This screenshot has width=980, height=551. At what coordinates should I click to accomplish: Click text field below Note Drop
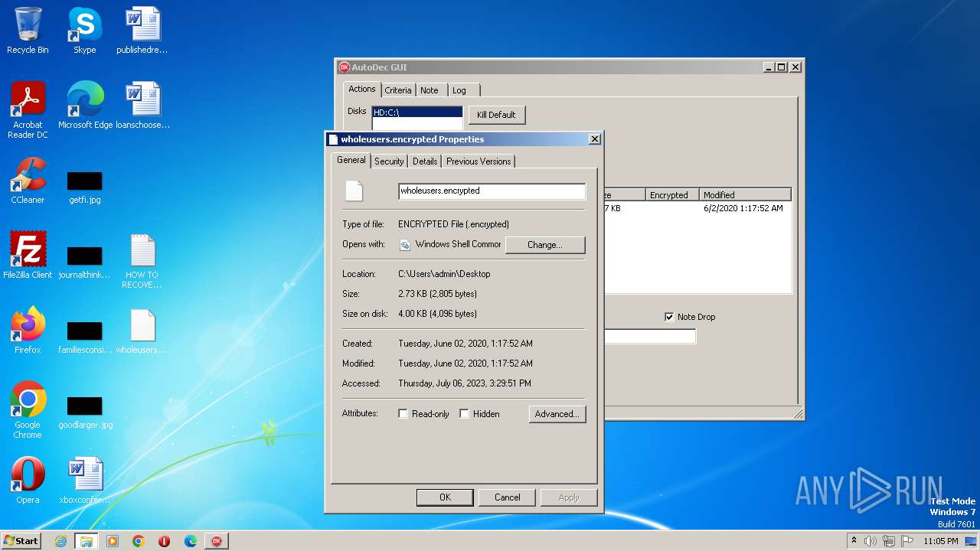649,336
